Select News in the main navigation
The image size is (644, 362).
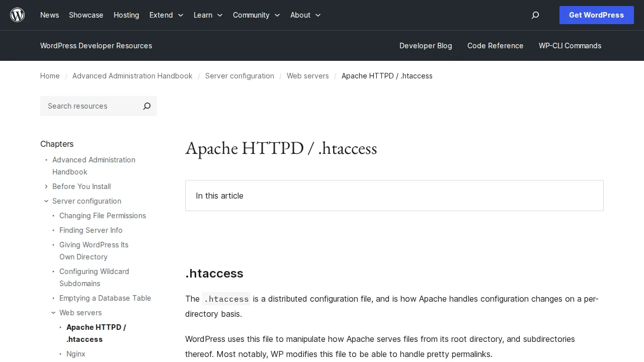tap(49, 15)
